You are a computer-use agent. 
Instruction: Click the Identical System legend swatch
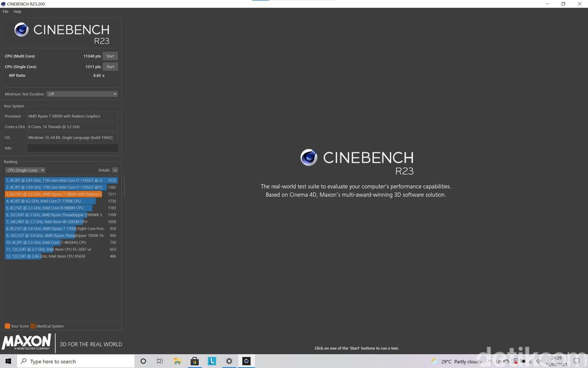point(33,326)
